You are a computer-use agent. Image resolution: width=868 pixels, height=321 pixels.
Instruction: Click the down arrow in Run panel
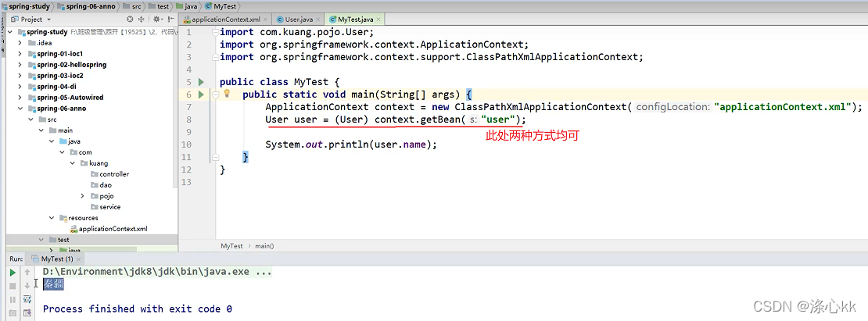[27, 286]
